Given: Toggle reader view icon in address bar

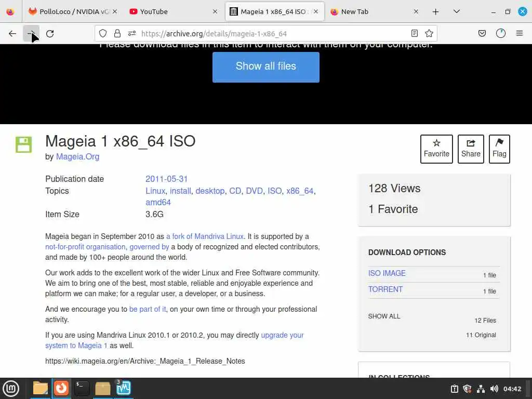Looking at the screenshot, I should [414, 33].
